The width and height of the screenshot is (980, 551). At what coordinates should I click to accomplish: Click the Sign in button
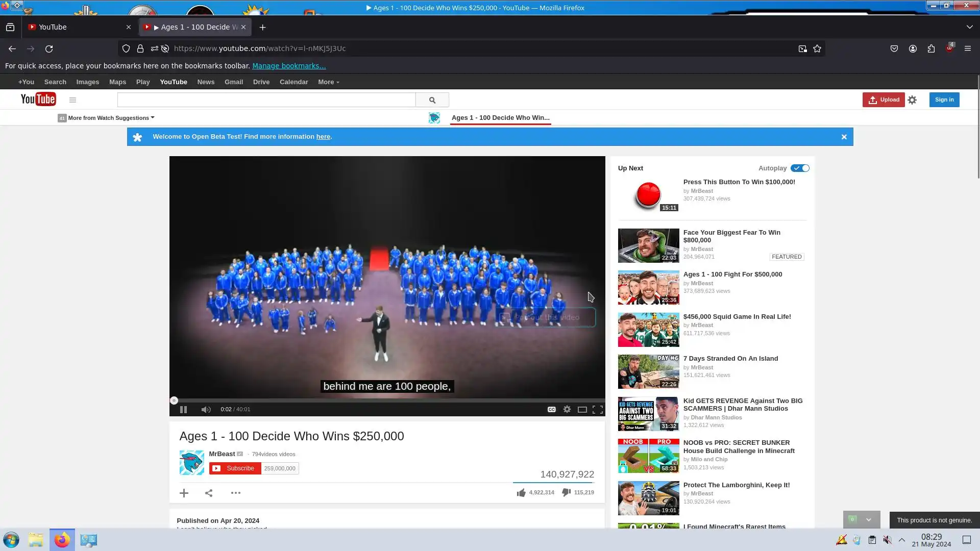944,99
